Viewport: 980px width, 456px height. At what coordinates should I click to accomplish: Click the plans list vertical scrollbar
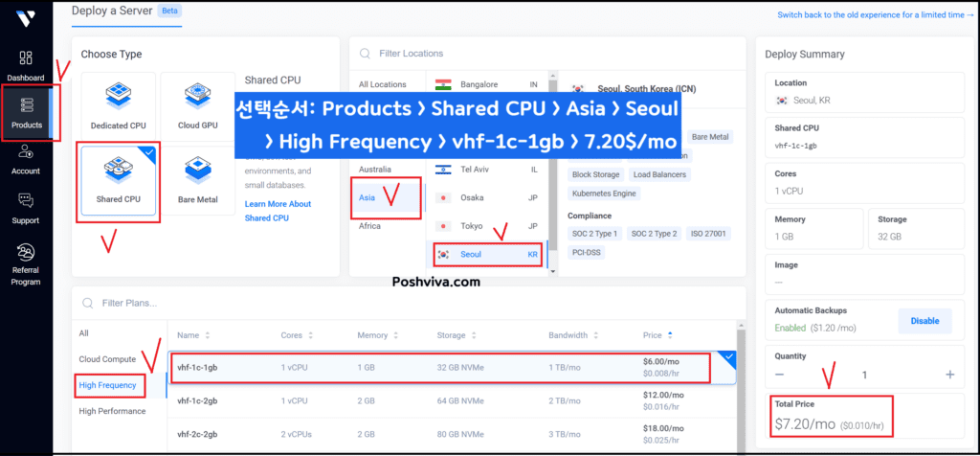[741, 388]
